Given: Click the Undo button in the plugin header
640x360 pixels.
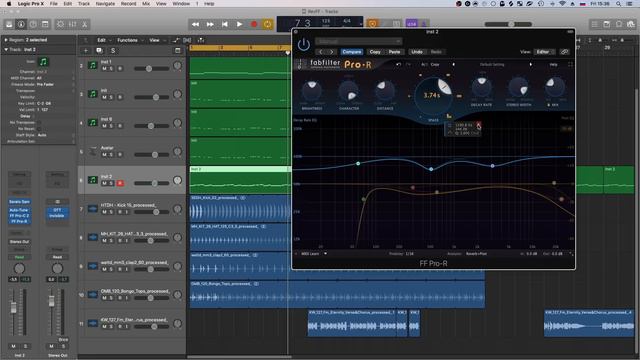Looking at the screenshot, I should [x=417, y=52].
